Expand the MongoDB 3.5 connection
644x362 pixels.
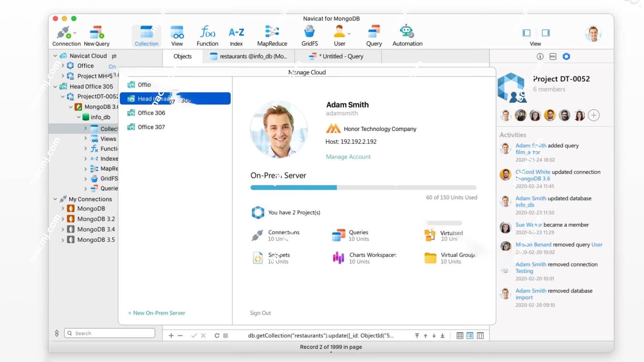click(63, 240)
